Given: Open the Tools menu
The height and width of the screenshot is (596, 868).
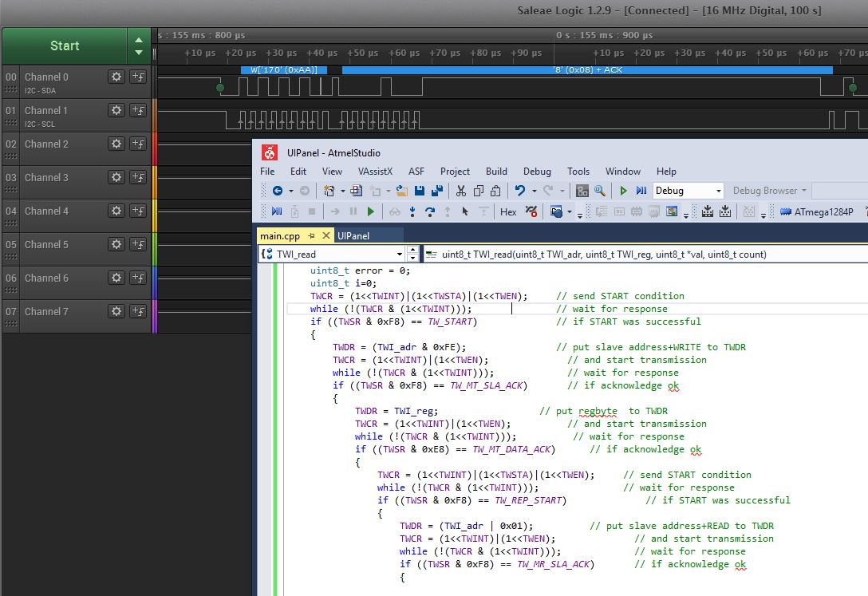Looking at the screenshot, I should pyautogui.click(x=578, y=172).
